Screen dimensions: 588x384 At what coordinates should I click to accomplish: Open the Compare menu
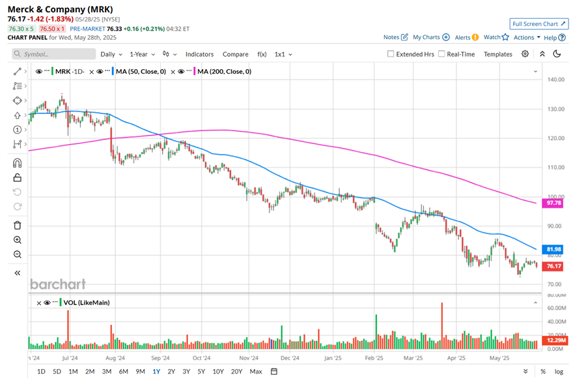point(236,54)
